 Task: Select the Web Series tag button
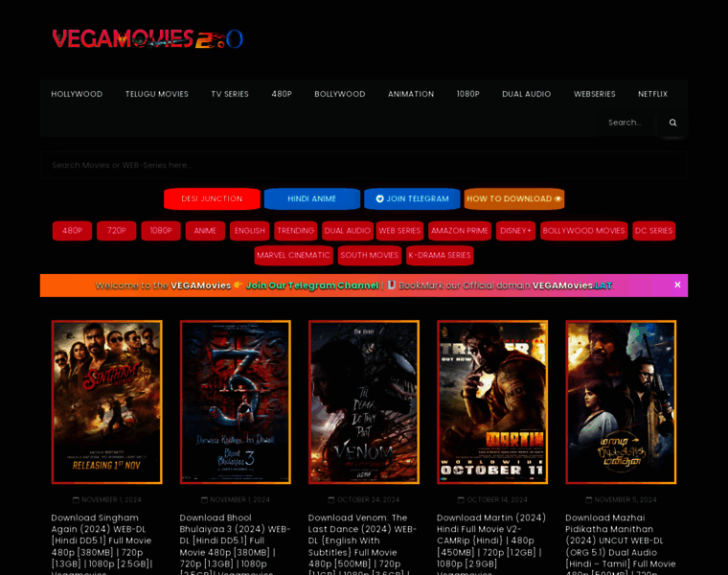(x=399, y=231)
